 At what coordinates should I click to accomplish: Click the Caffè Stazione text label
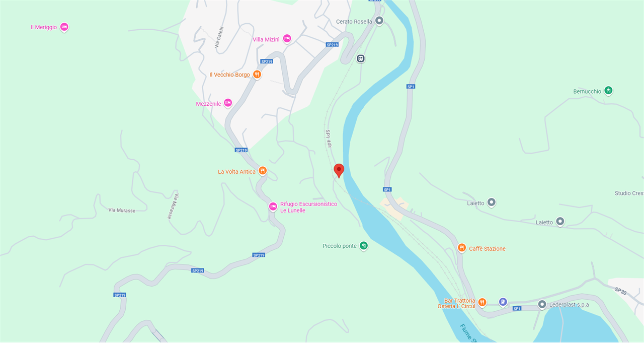[x=487, y=249]
